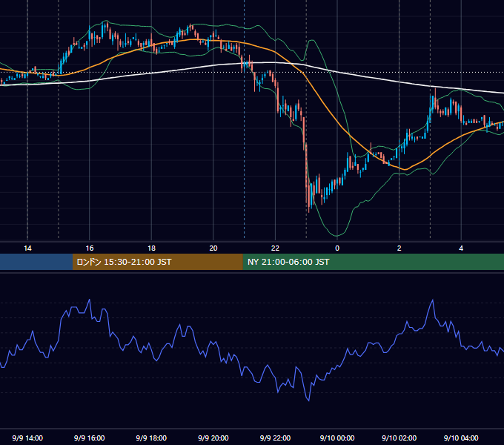The height and width of the screenshot is (445, 504).
Task: Click the 9/9 18:00 oscillator time label
Action: pos(151,438)
